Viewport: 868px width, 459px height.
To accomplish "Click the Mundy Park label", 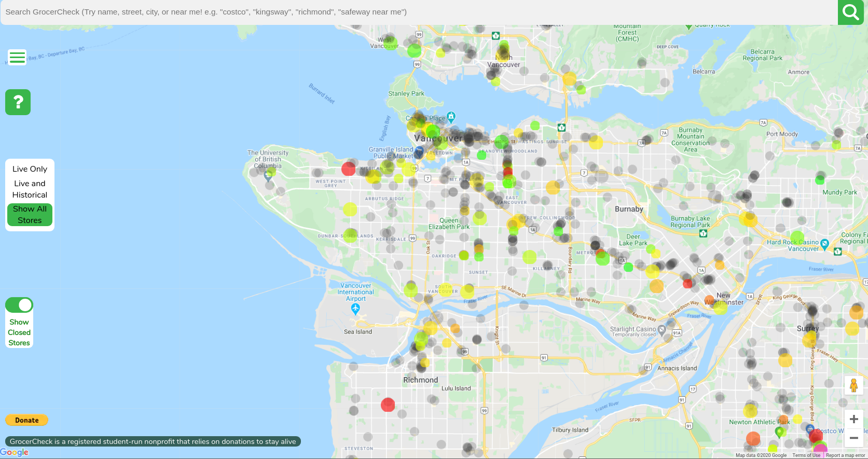I will coord(839,192).
